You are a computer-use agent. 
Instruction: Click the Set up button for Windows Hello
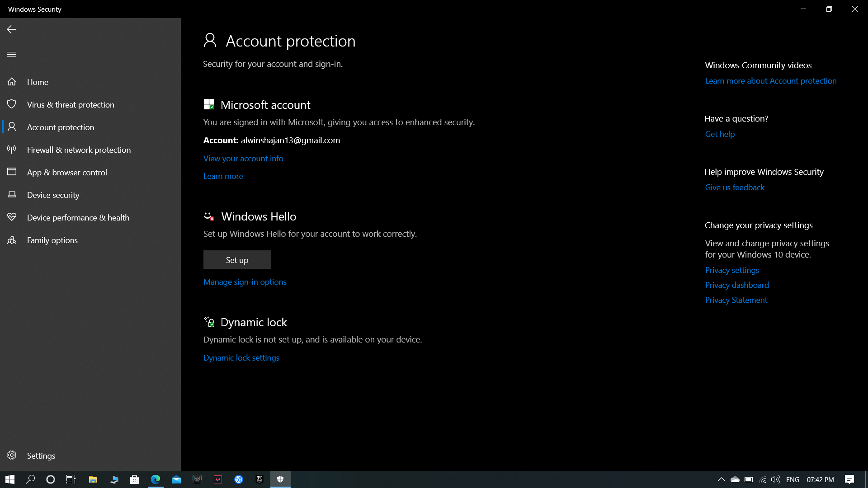pos(237,260)
